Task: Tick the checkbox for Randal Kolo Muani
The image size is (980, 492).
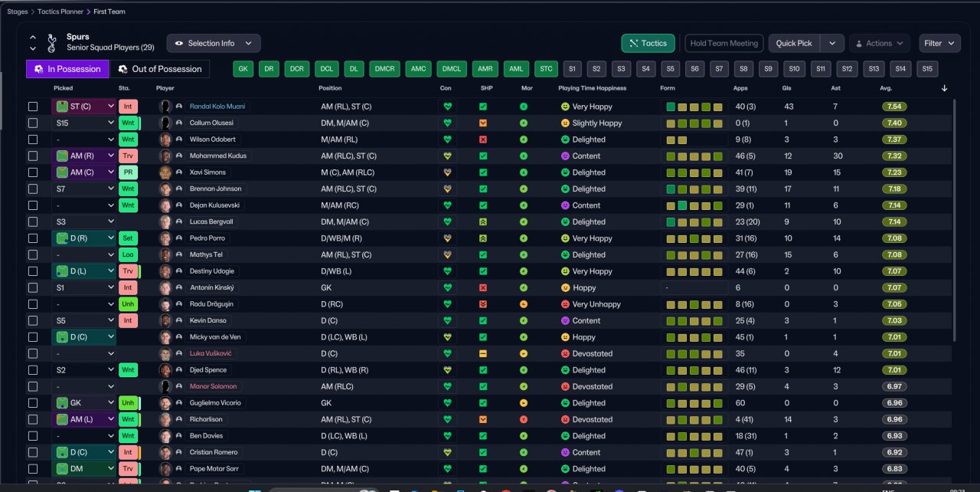Action: tap(33, 107)
